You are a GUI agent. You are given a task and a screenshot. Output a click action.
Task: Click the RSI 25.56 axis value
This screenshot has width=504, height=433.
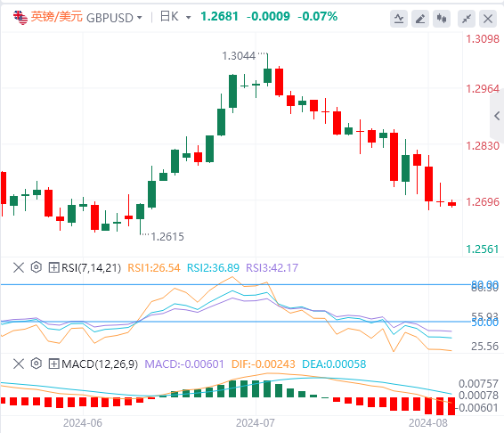pos(484,347)
